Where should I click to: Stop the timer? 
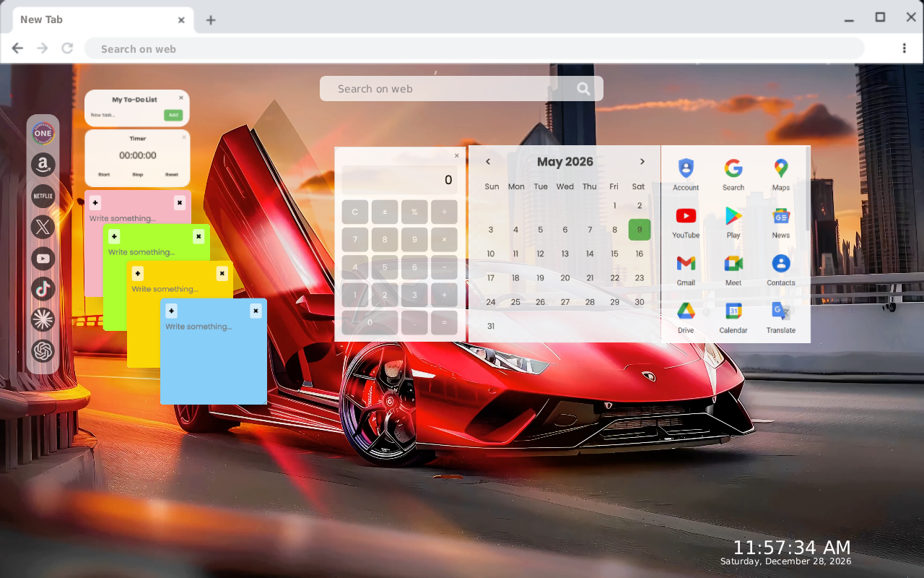[138, 175]
